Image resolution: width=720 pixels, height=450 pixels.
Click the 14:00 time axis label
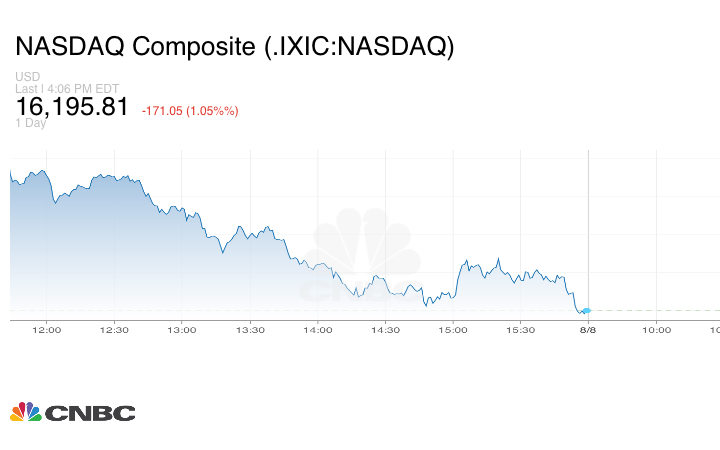pos(317,330)
